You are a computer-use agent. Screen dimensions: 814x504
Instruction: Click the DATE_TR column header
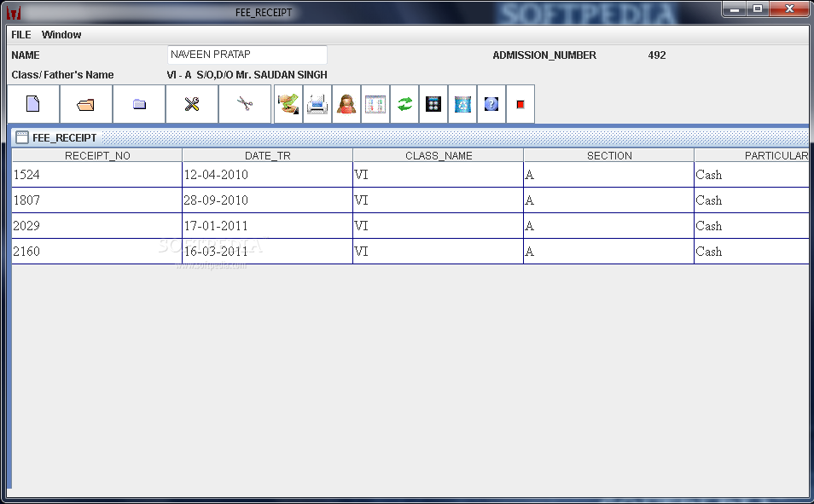(267, 156)
